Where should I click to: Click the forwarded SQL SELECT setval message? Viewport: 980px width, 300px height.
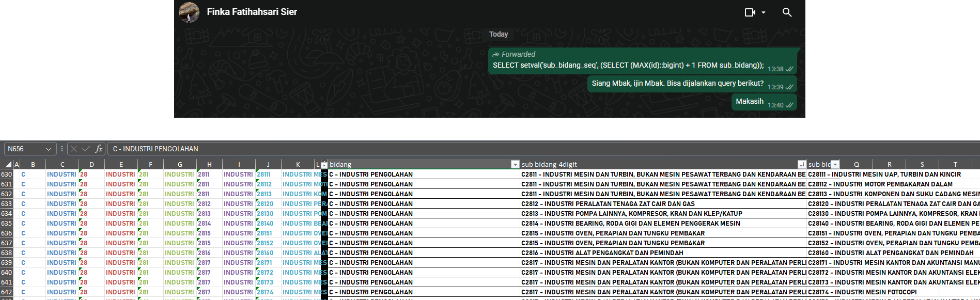628,65
